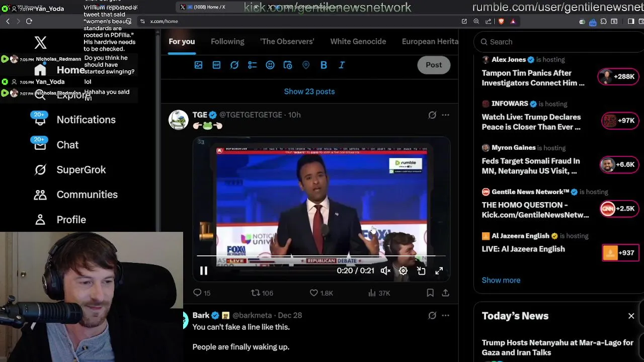Like the TGE post
This screenshot has height=362, width=644.
[x=321, y=293]
